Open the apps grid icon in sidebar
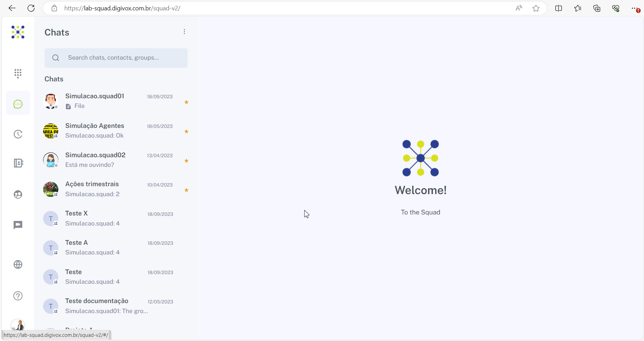Image resolution: width=644 pixels, height=341 pixels. point(18,73)
